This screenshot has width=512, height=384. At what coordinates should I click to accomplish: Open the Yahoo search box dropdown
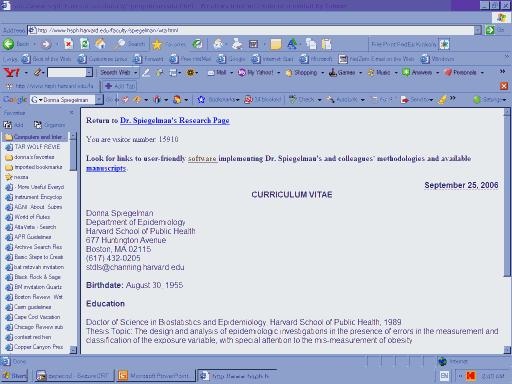[x=89, y=72]
